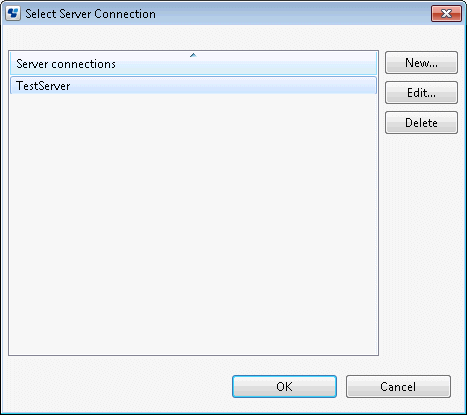
Task: Click the application icon in title bar
Action: pos(13,14)
